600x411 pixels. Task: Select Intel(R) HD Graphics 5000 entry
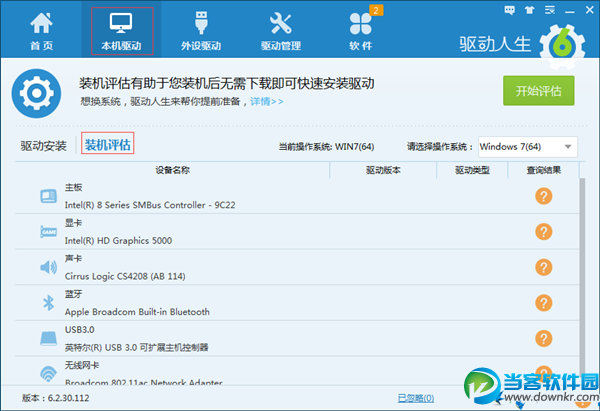coord(118,241)
